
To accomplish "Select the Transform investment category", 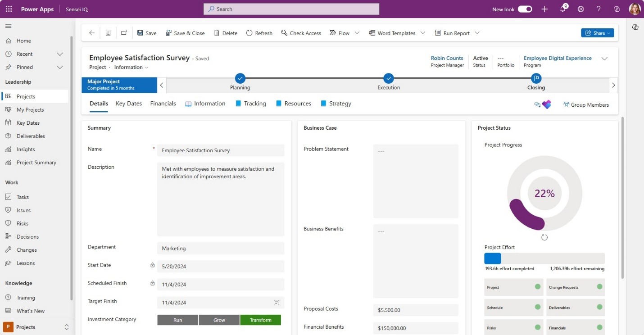I will pos(261,320).
